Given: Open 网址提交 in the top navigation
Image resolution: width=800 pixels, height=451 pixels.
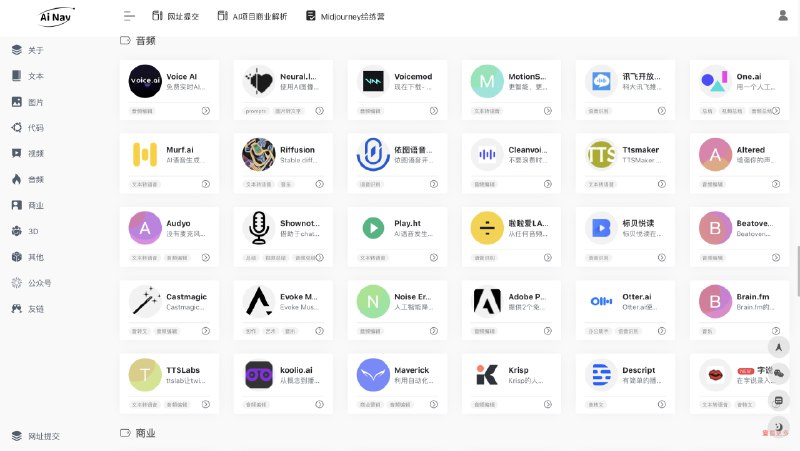Looking at the screenshot, I should (x=176, y=16).
